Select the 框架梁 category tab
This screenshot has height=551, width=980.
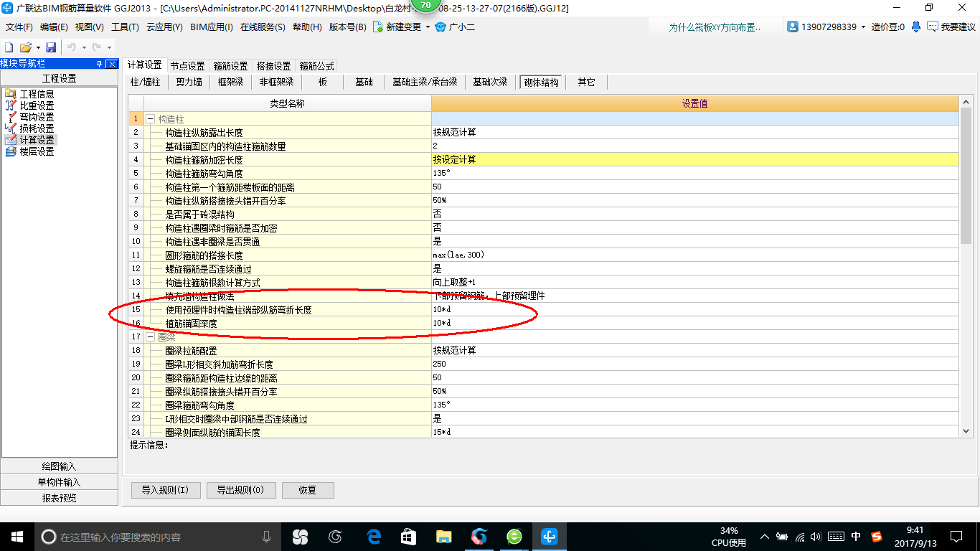tap(231, 83)
